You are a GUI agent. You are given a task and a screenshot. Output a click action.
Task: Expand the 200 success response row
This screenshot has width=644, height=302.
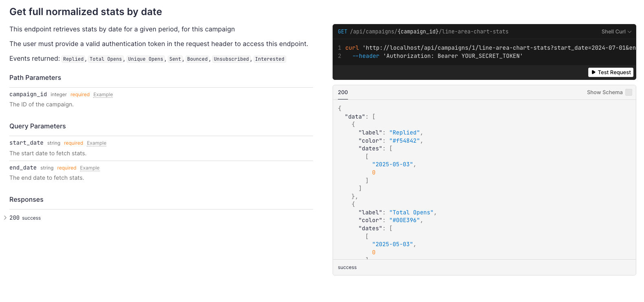[x=25, y=218]
